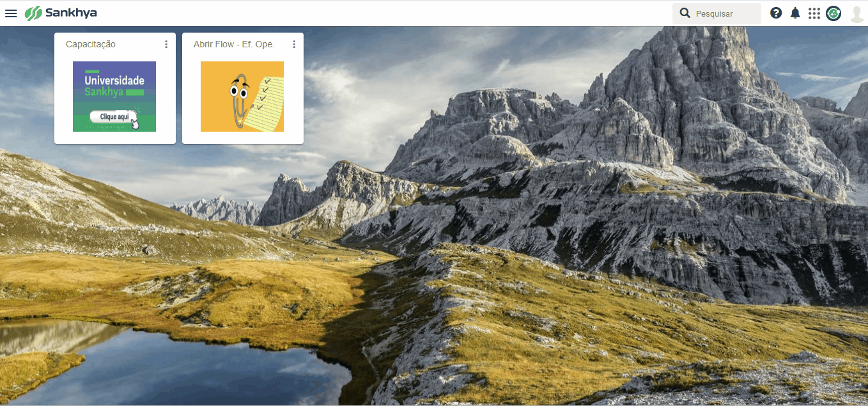Open the nine-dot apps grid
868x406 pixels.
(x=814, y=13)
